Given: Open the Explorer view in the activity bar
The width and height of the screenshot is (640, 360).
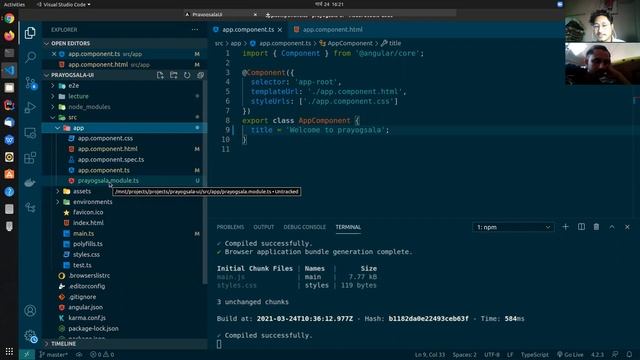Looking at the screenshot, I should pyautogui.click(x=30, y=33).
